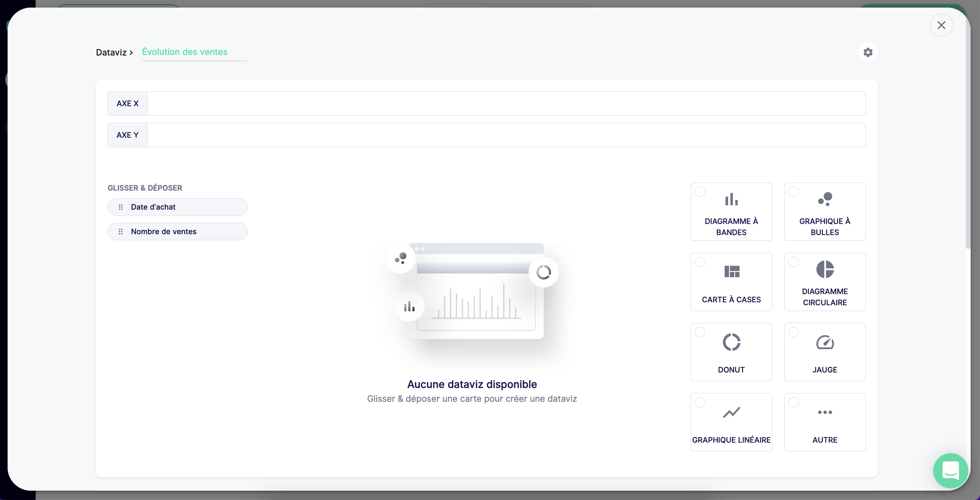Select the Diagramme à bandes radio button
The width and height of the screenshot is (980, 500).
pos(700,192)
